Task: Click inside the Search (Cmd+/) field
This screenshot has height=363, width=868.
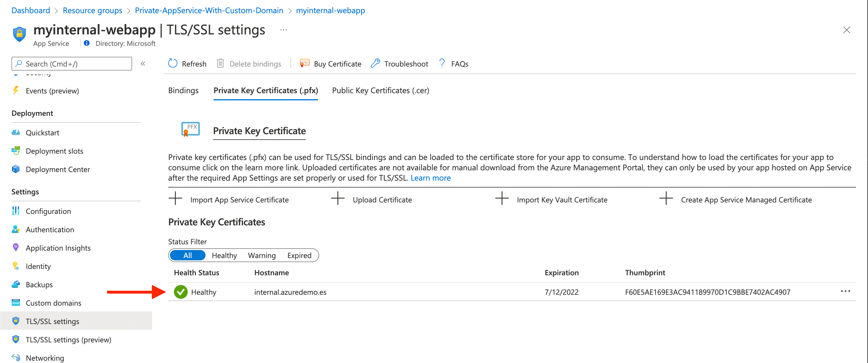Action: coord(71,63)
